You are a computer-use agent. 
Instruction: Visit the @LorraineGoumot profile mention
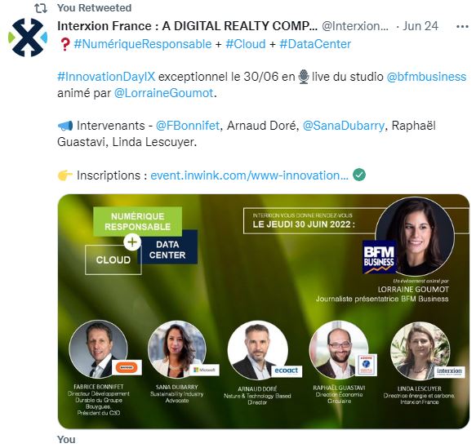[x=164, y=93]
